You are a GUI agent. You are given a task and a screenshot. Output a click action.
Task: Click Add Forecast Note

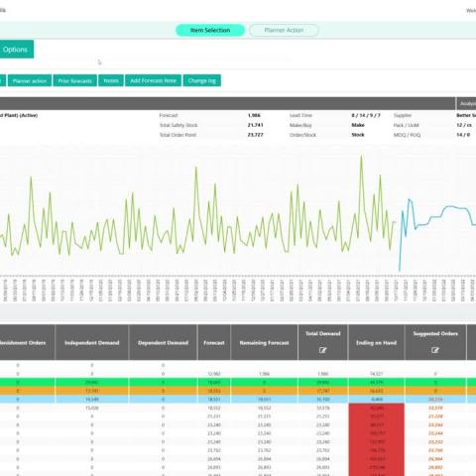[x=153, y=80]
